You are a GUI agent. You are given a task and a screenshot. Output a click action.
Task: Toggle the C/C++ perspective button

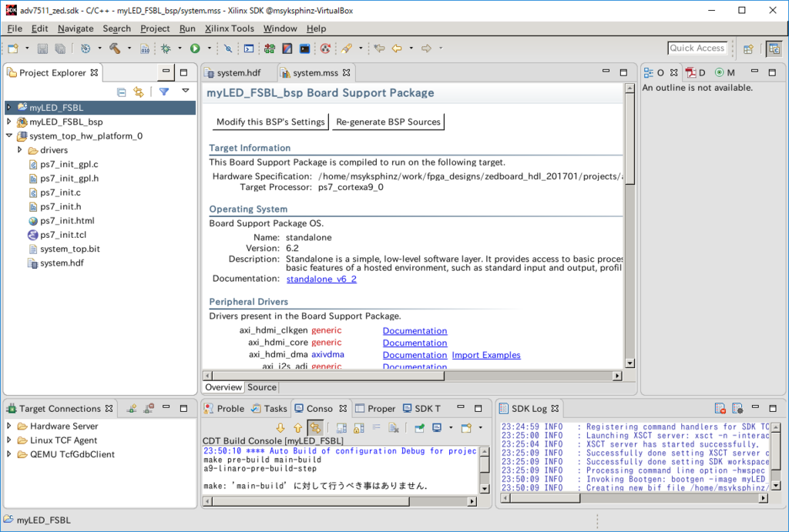(x=774, y=49)
